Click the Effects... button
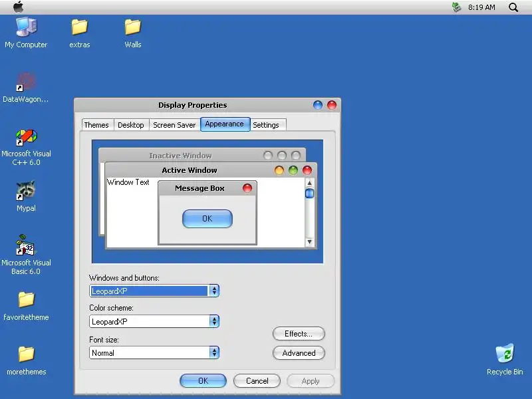 point(299,334)
